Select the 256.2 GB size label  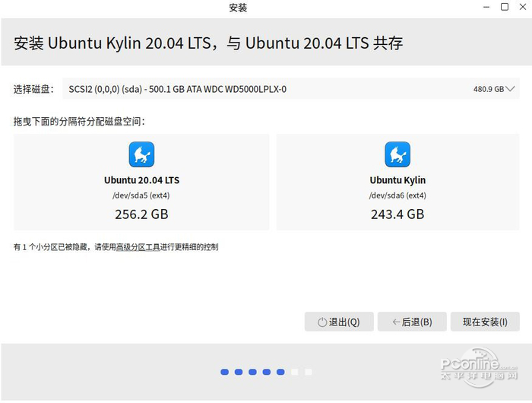pyautogui.click(x=141, y=214)
